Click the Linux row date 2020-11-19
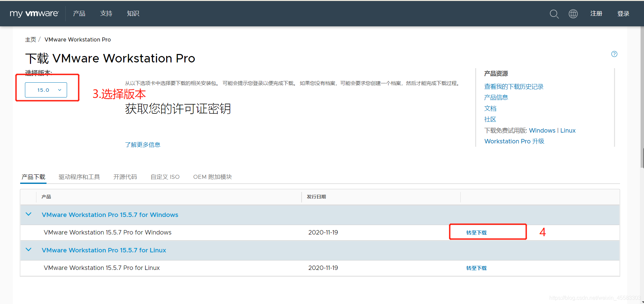 323,268
